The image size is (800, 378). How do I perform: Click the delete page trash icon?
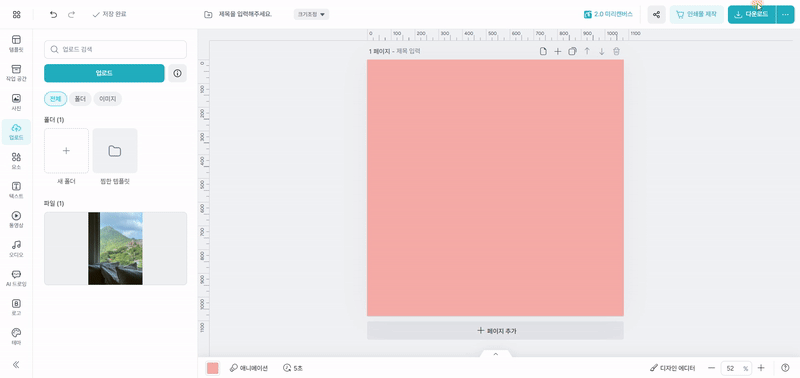[x=616, y=51]
